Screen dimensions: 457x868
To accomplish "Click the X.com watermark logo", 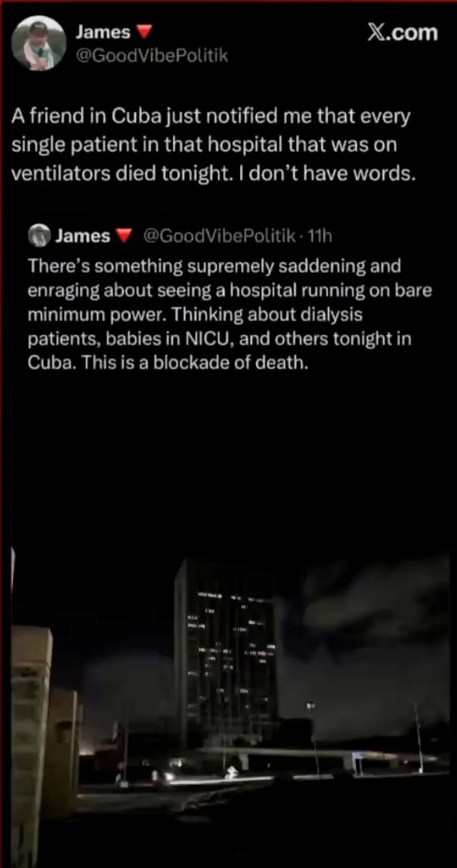I will pos(403,33).
